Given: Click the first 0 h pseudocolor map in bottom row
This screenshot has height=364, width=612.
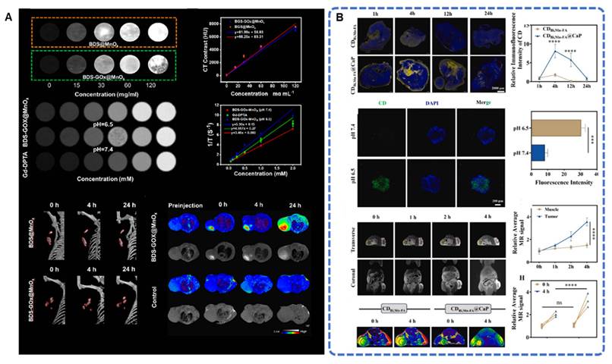Looking at the screenshot, I should point(374,337).
